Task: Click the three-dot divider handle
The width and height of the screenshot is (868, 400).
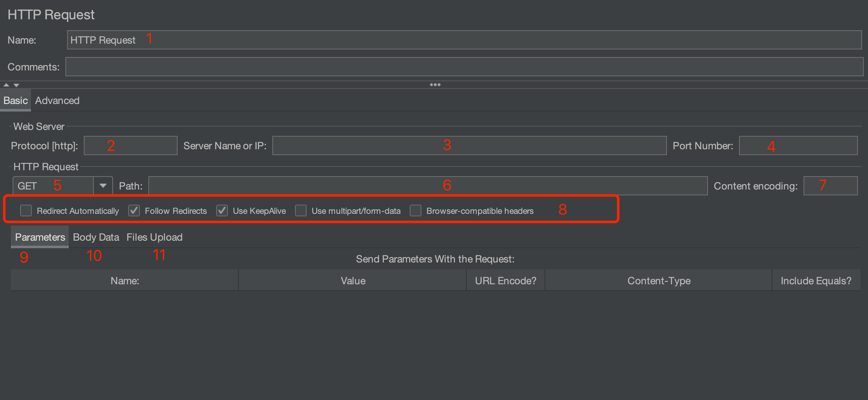Action: 435,85
